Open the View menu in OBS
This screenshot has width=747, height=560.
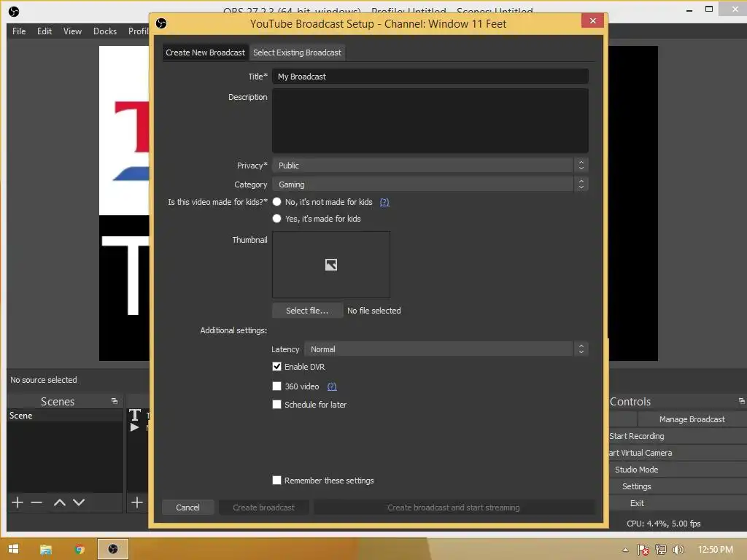click(x=72, y=31)
